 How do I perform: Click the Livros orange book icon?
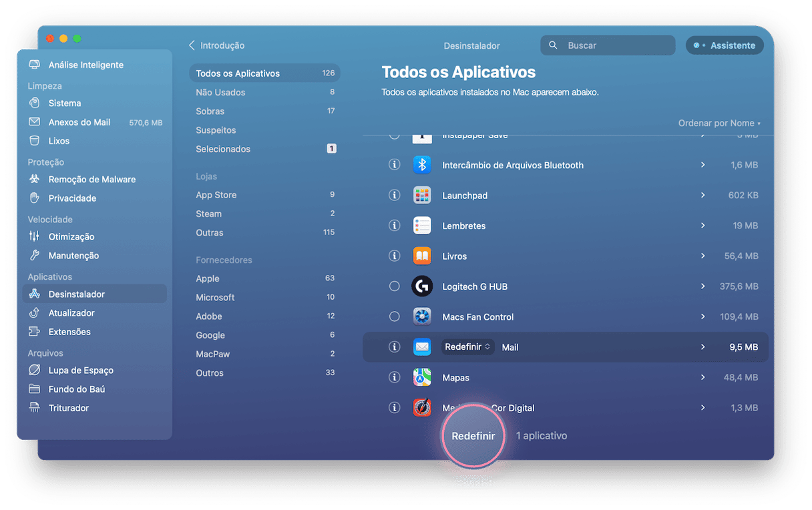pyautogui.click(x=422, y=256)
